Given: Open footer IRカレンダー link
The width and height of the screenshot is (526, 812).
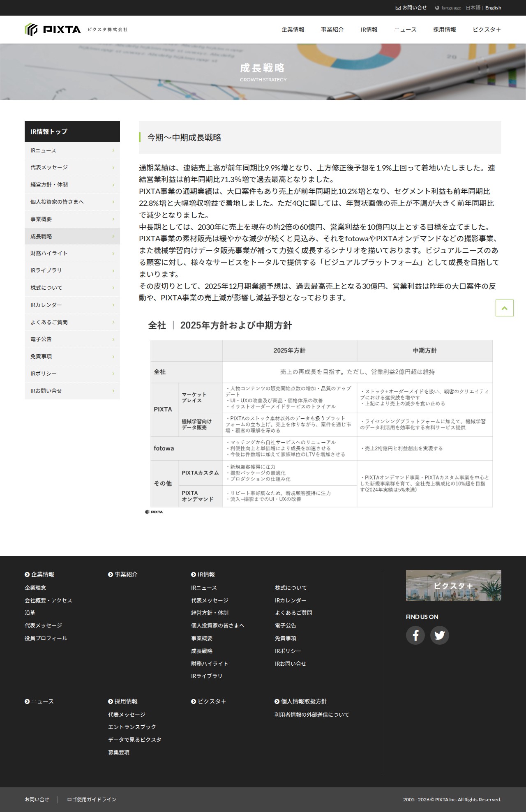Looking at the screenshot, I should 291,601.
